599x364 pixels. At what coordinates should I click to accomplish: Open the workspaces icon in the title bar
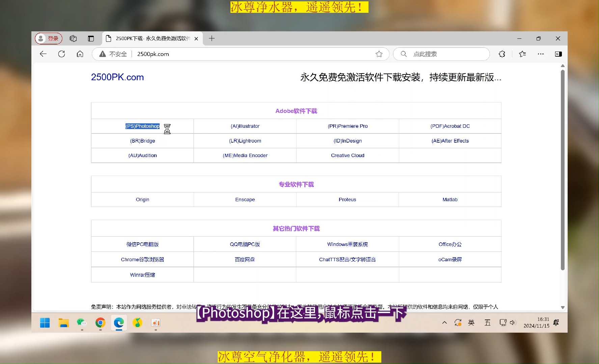73,38
